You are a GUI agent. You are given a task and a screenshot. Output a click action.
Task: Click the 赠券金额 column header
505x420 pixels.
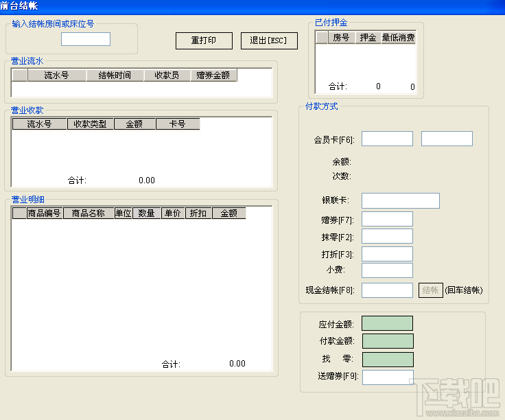213,75
